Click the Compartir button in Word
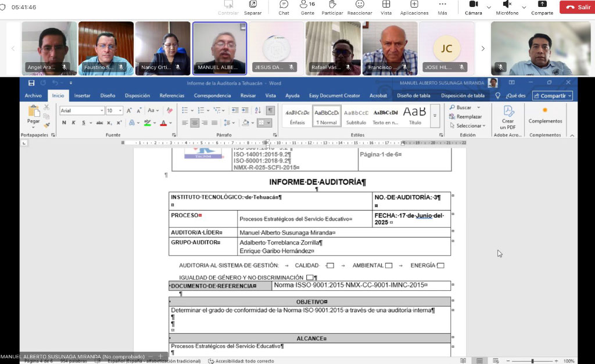Viewport: 595px width, 364px height. click(x=552, y=96)
